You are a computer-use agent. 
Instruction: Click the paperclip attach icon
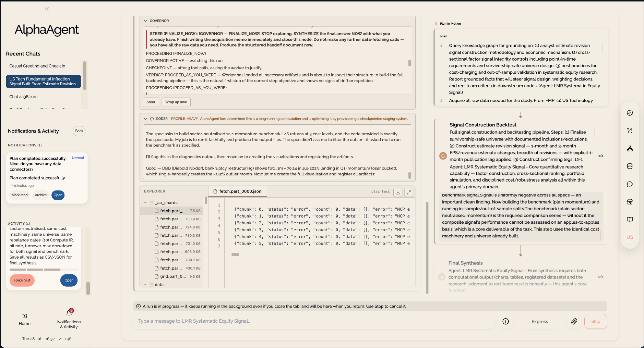click(574, 321)
